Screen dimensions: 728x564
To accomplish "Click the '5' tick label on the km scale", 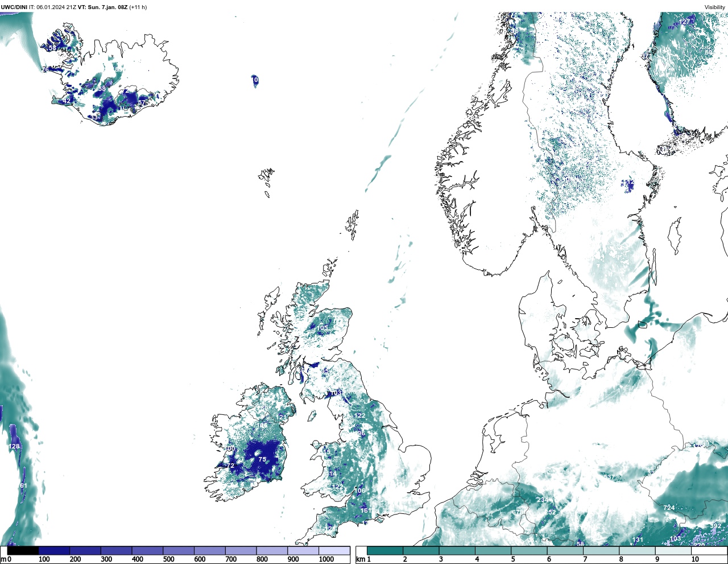I will click(x=513, y=559).
